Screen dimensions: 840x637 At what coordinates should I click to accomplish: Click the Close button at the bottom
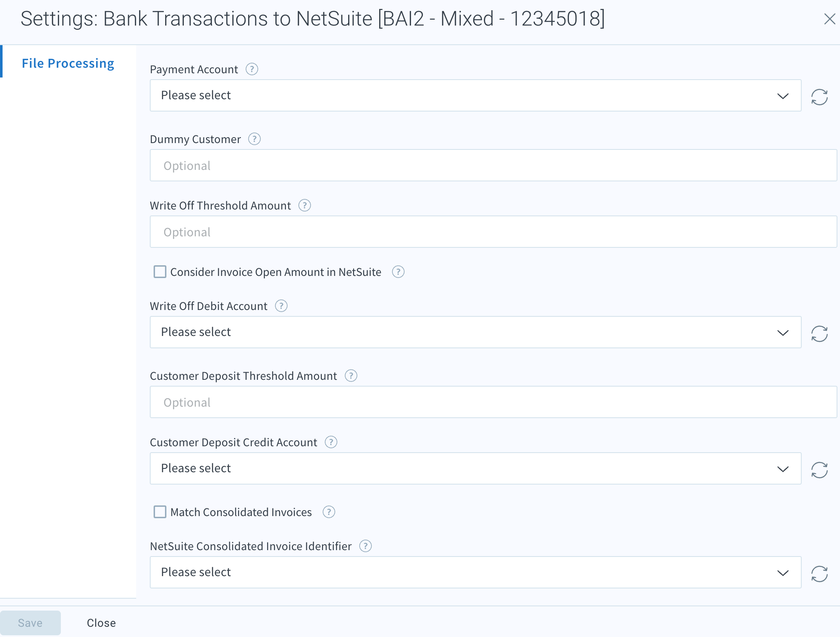[101, 623]
